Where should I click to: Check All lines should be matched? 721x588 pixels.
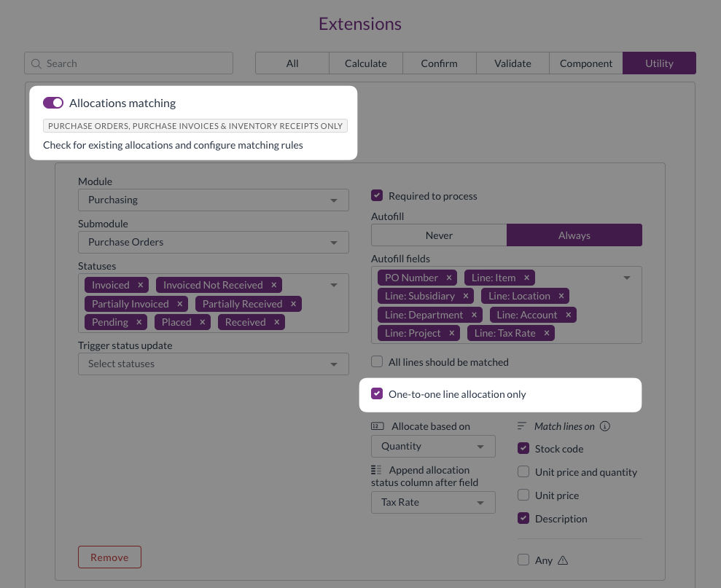tap(377, 362)
